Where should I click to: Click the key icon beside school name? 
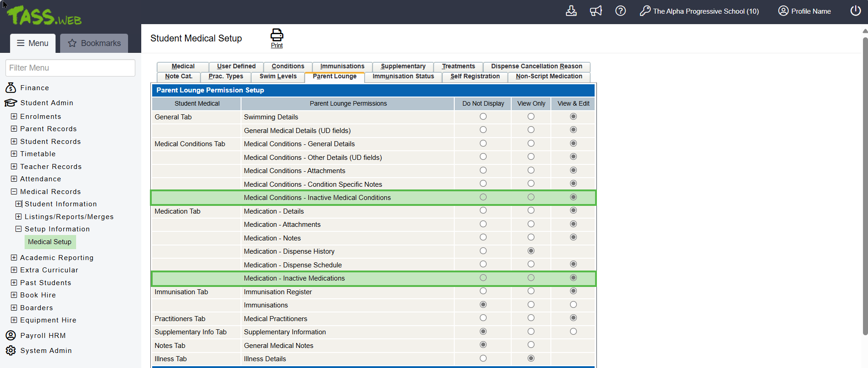pos(645,11)
